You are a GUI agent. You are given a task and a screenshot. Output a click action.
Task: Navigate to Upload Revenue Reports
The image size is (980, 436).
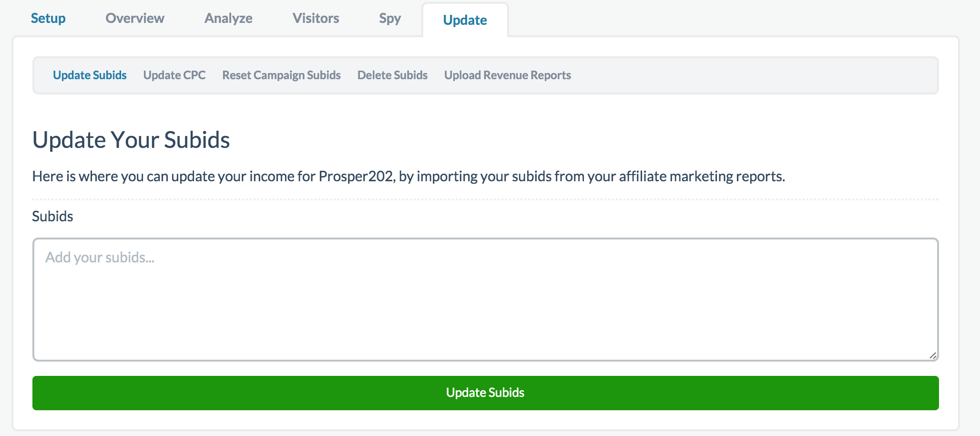[x=507, y=75]
